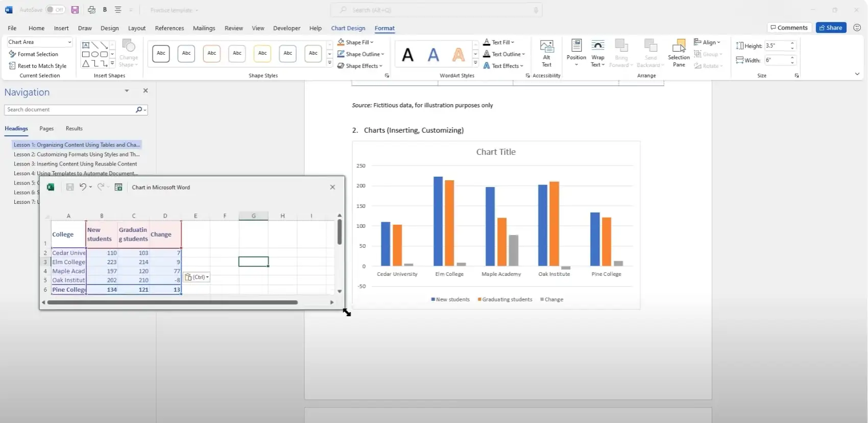Toggle the AutoSave switch

[x=55, y=10]
